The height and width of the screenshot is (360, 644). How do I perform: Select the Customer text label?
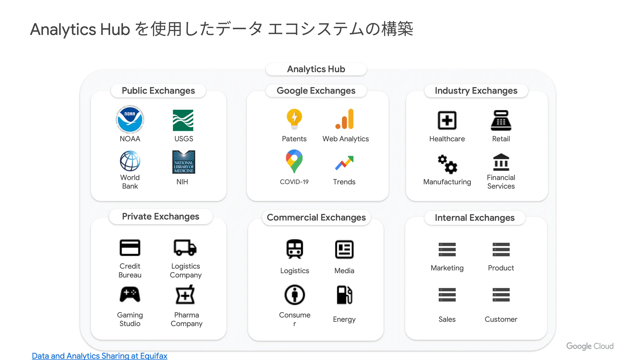point(501,319)
